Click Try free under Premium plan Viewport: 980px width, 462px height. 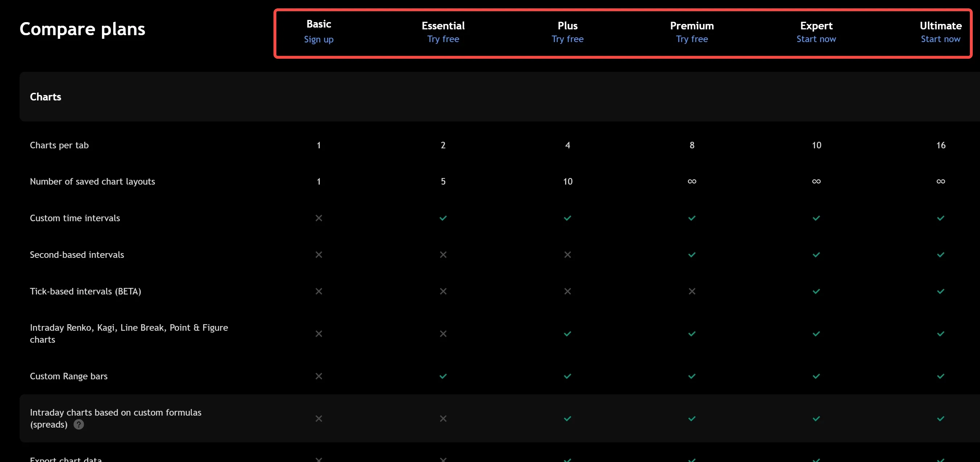coord(692,39)
